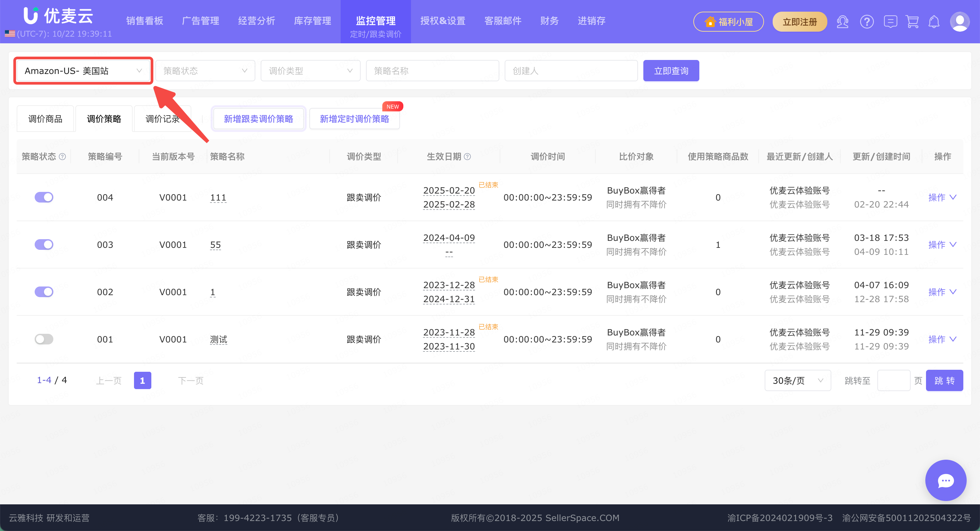Open the message feedback icon in header

(x=890, y=22)
